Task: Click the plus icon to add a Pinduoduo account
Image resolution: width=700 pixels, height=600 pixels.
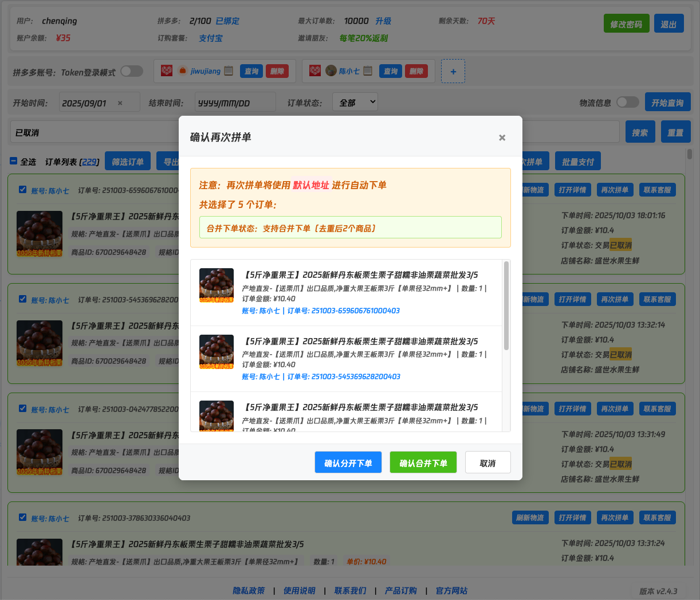Action: pyautogui.click(x=453, y=72)
